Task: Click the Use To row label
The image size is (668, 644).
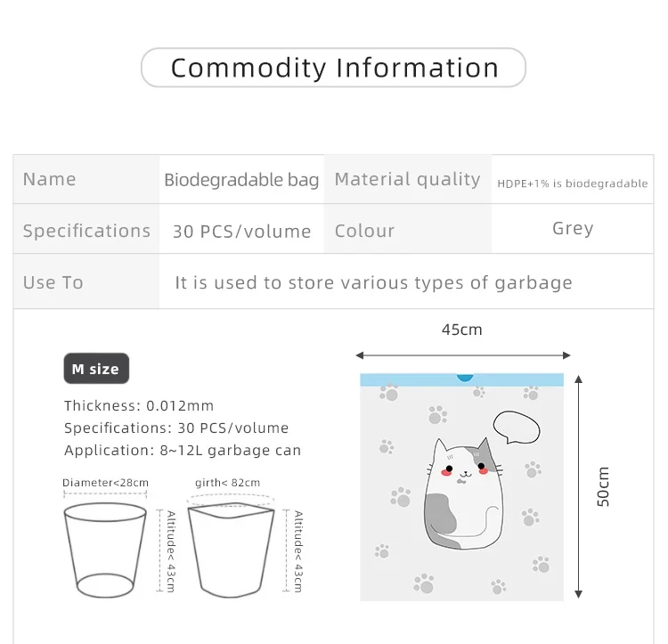Action: pyautogui.click(x=53, y=282)
